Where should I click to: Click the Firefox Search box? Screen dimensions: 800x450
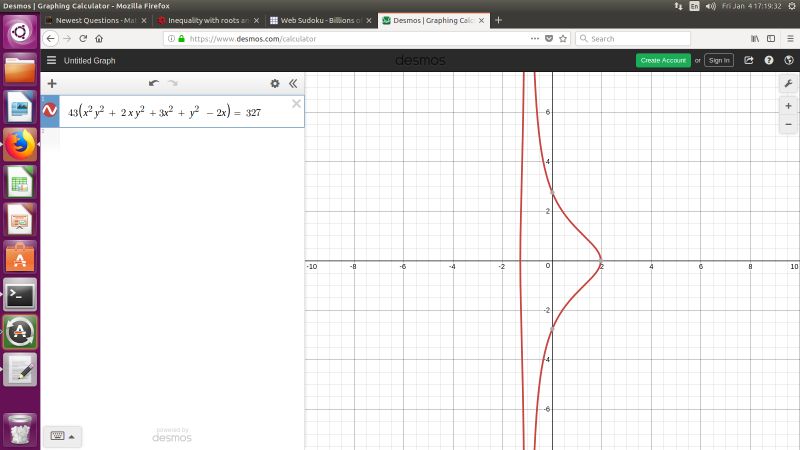coord(633,39)
